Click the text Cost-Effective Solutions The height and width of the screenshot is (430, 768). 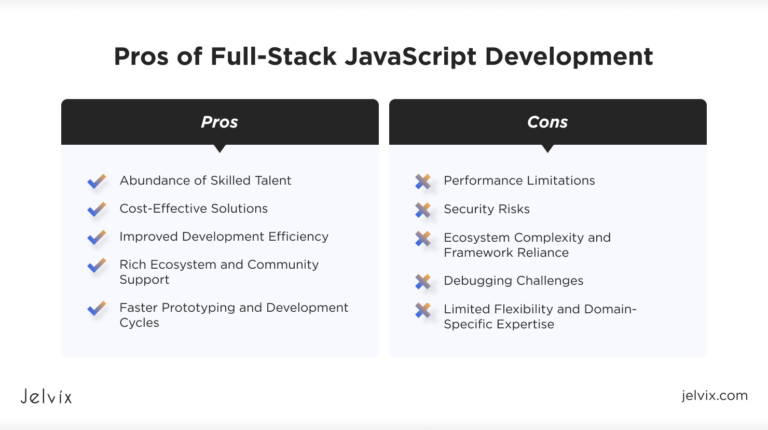tap(193, 209)
